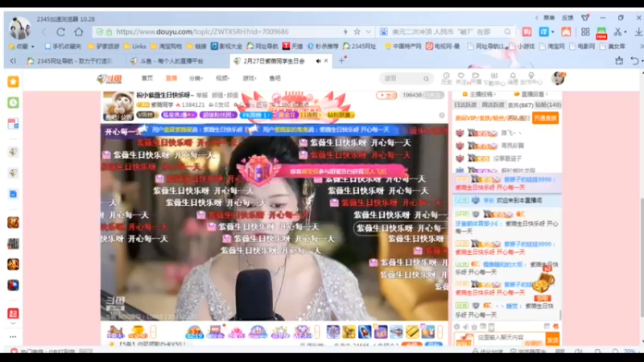Open the skin shirt icon in title bar
Screen dimensions: 644x362
585,18
